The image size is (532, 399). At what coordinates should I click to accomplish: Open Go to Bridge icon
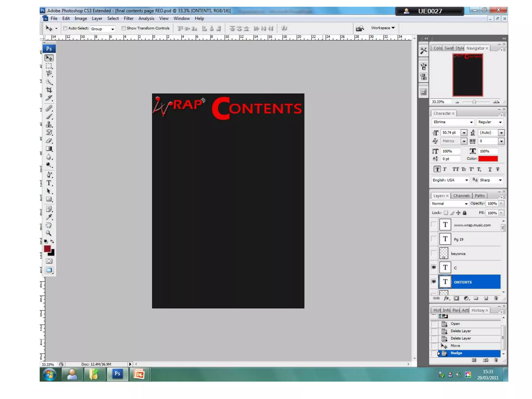tap(360, 28)
